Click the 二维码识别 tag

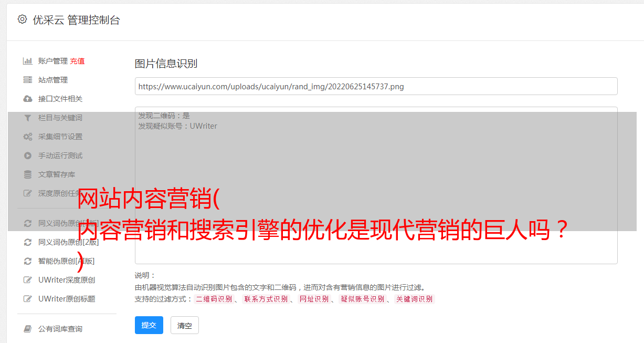point(214,299)
